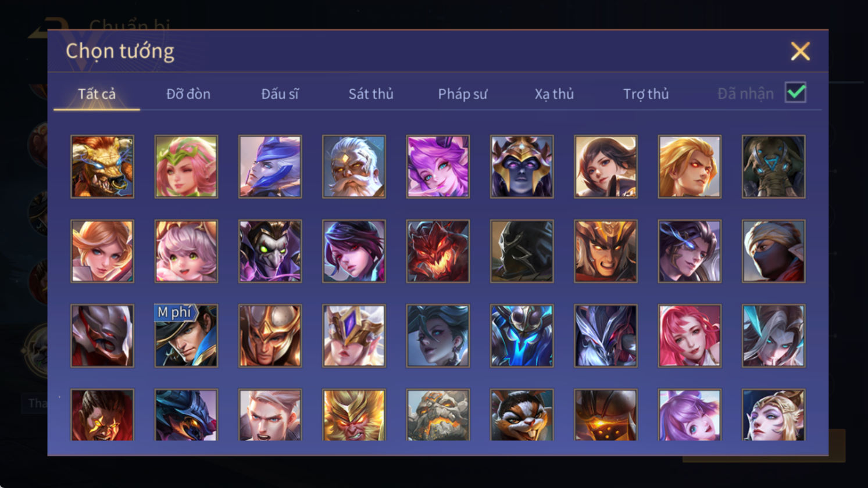Choose the golden monkey king hero
The image size is (868, 488).
pos(353,415)
